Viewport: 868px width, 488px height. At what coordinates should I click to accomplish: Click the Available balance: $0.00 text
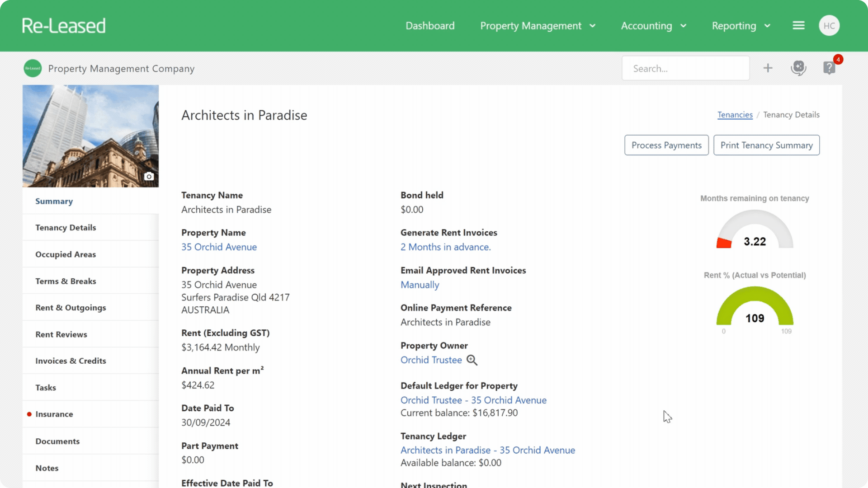point(451,463)
